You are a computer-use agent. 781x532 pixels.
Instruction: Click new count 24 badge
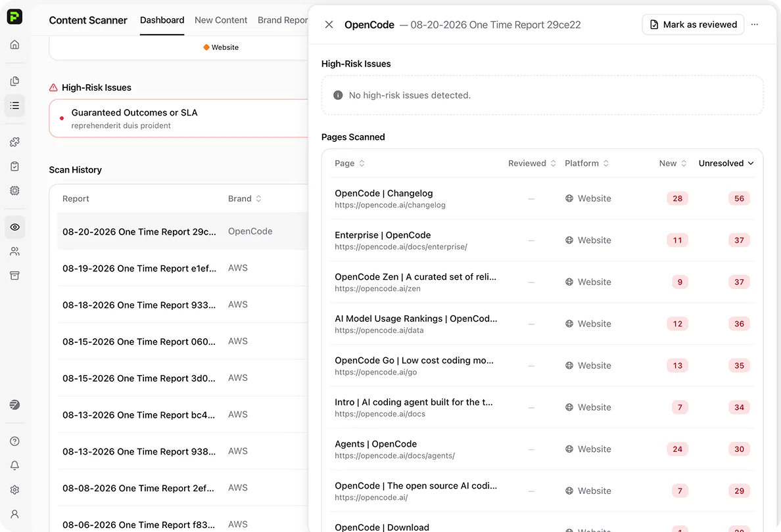click(677, 449)
